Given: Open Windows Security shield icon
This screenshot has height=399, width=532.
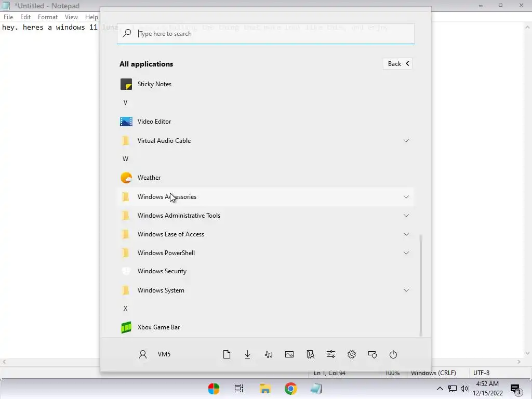Looking at the screenshot, I should coord(126,271).
